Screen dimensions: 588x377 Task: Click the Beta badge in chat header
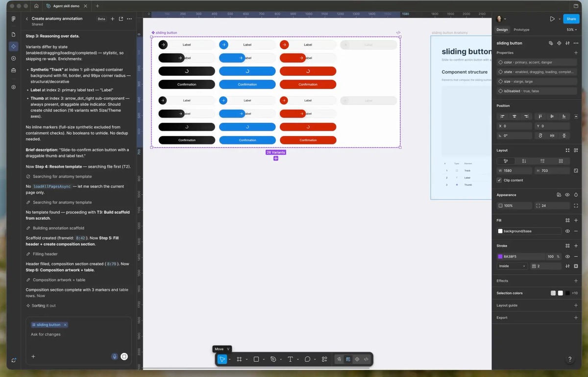(101, 19)
